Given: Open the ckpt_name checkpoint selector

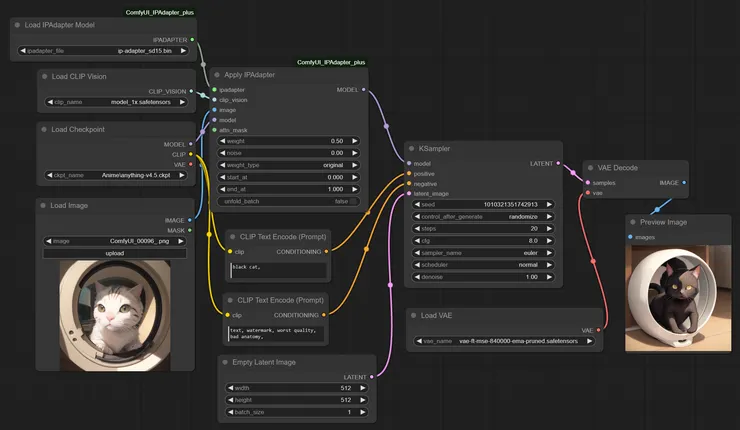Looking at the screenshot, I should (x=121, y=175).
